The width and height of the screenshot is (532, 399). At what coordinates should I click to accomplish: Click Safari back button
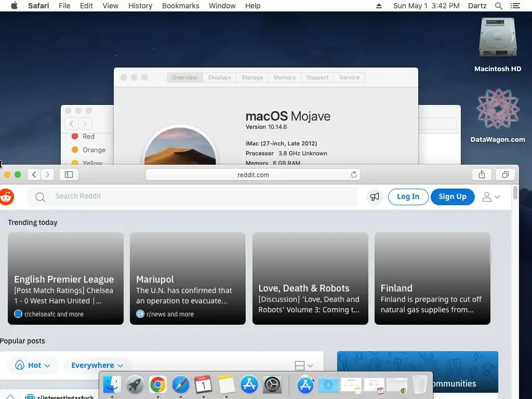[x=34, y=175]
